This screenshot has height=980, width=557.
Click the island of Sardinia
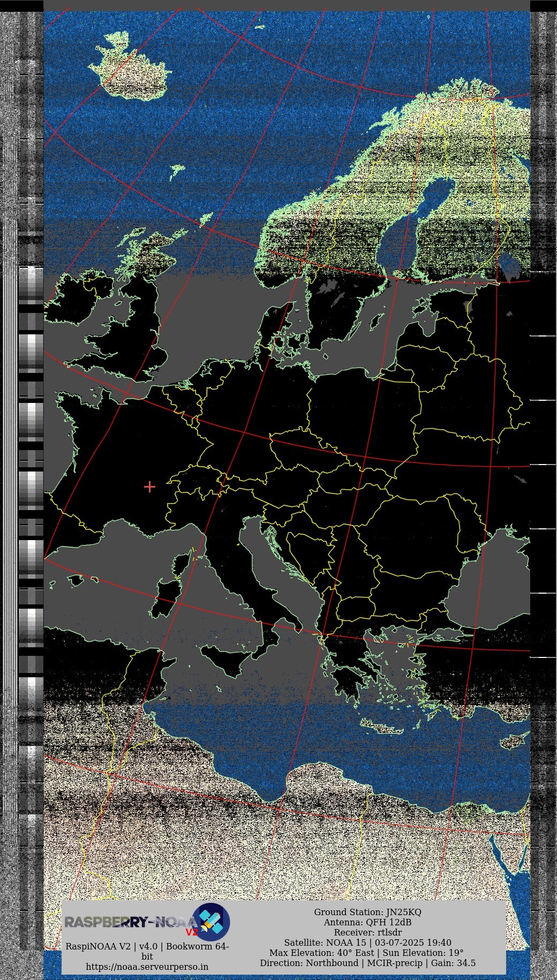point(162,603)
